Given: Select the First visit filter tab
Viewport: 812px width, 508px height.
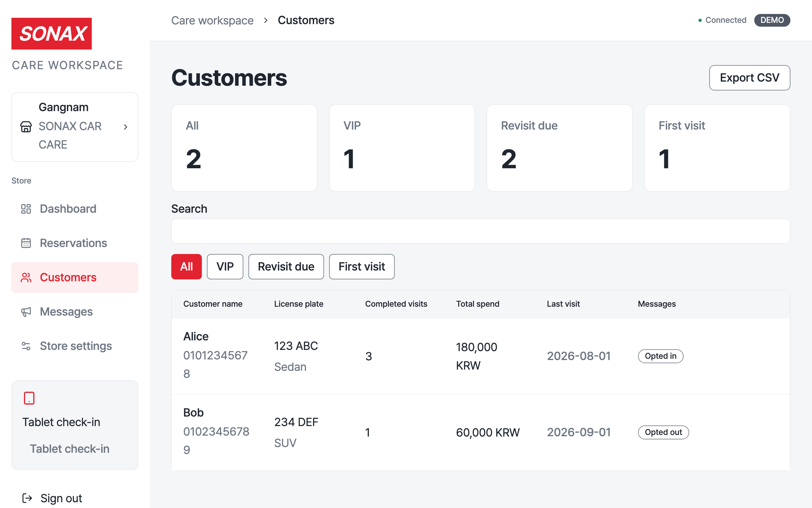Looking at the screenshot, I should pyautogui.click(x=362, y=266).
